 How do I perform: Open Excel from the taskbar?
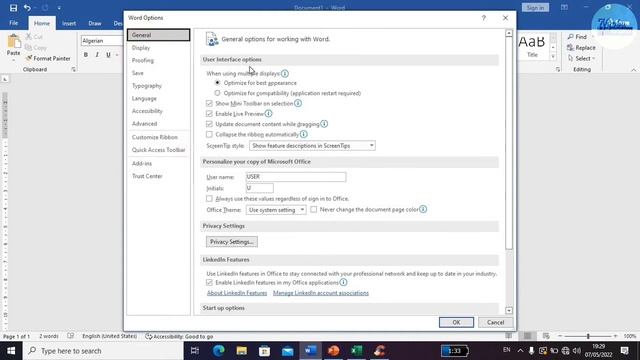pyautogui.click(x=357, y=351)
